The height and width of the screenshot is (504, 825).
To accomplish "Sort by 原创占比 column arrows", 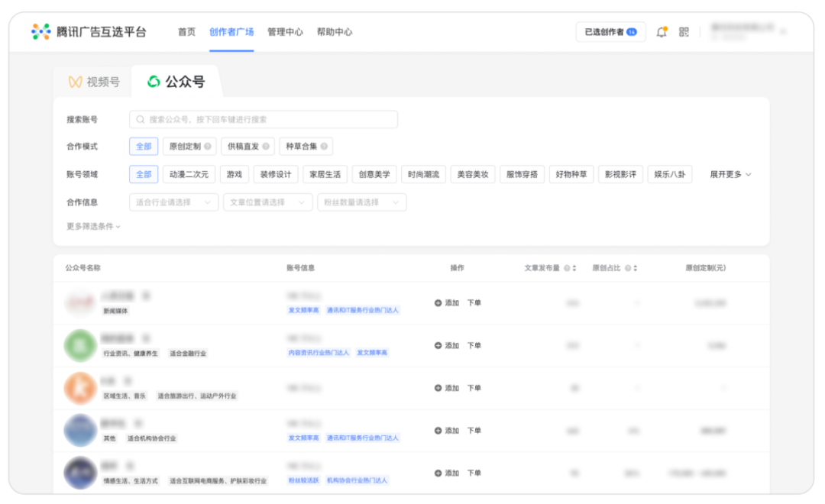I will (635, 268).
